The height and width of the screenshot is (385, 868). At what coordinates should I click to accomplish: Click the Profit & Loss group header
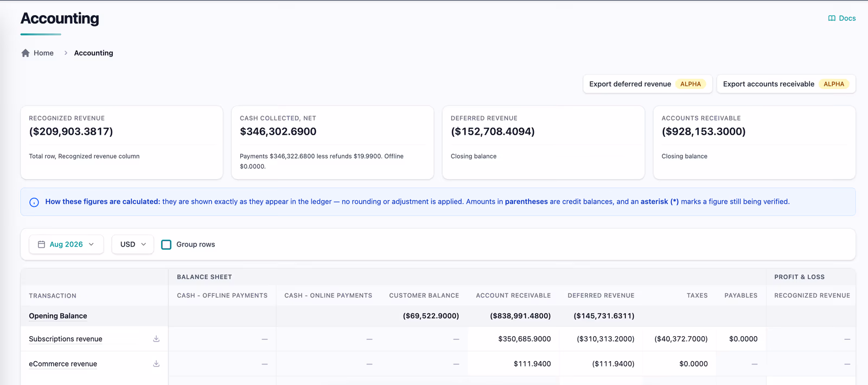[800, 277]
